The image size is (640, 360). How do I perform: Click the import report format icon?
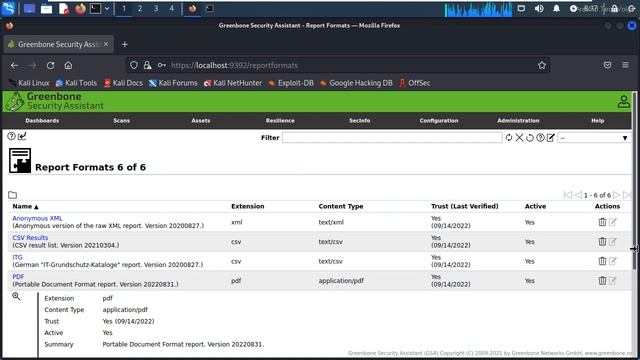pos(22,136)
